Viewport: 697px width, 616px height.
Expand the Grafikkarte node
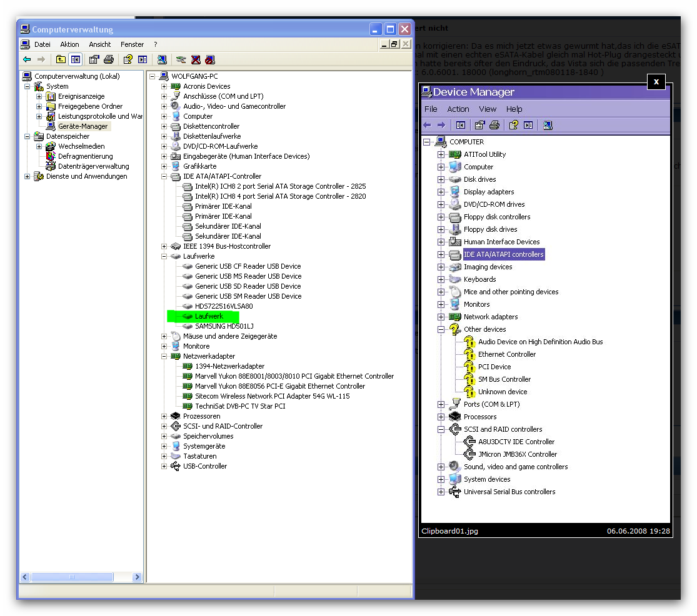coord(164,166)
